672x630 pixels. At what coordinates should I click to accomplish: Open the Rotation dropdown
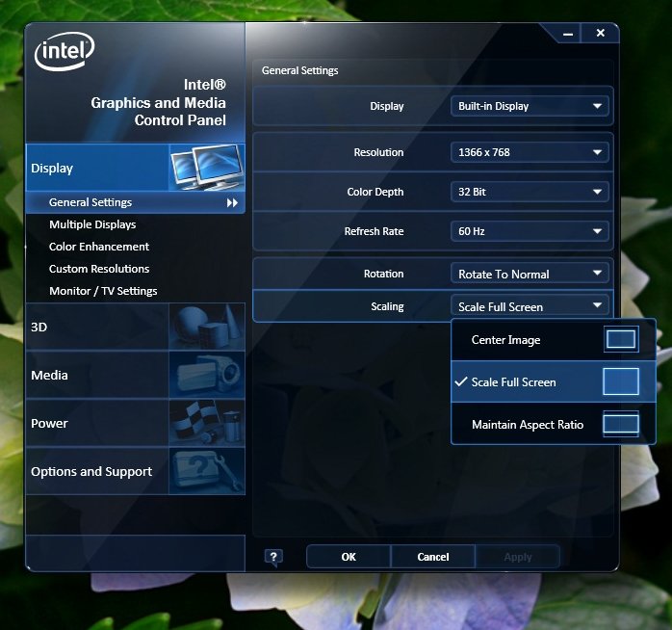530,274
